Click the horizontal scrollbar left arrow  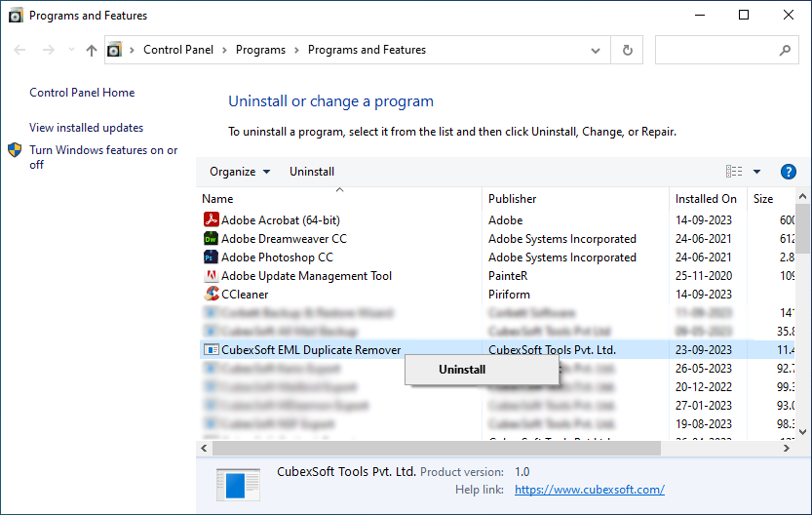(204, 448)
